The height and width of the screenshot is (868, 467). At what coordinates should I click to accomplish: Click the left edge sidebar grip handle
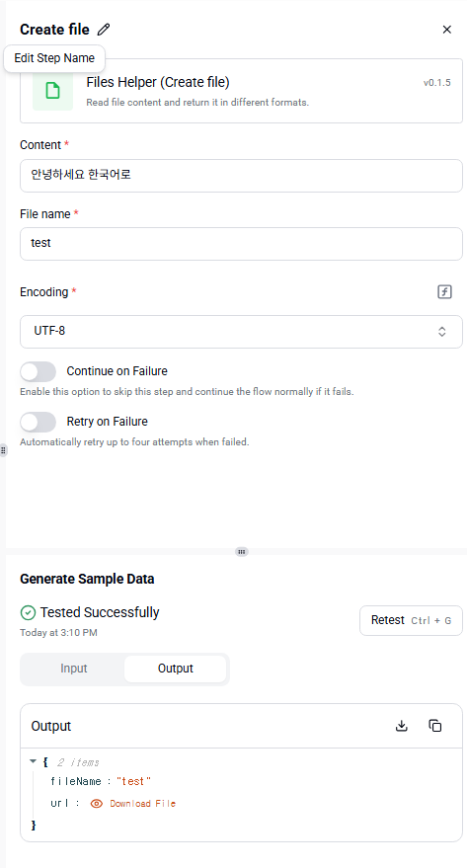3,450
